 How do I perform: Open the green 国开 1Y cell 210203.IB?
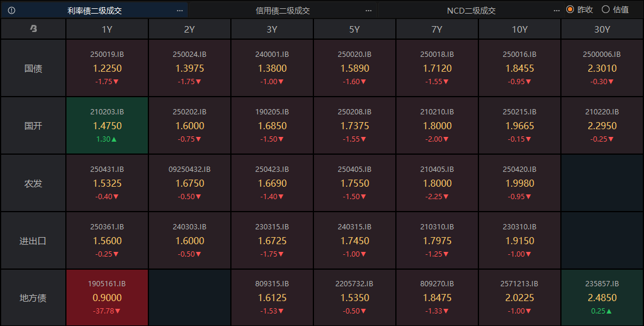tap(107, 126)
